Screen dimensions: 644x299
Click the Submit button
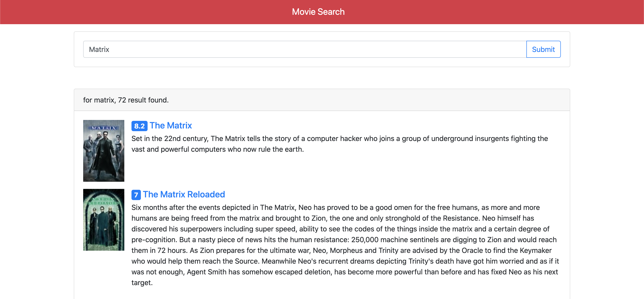(544, 49)
